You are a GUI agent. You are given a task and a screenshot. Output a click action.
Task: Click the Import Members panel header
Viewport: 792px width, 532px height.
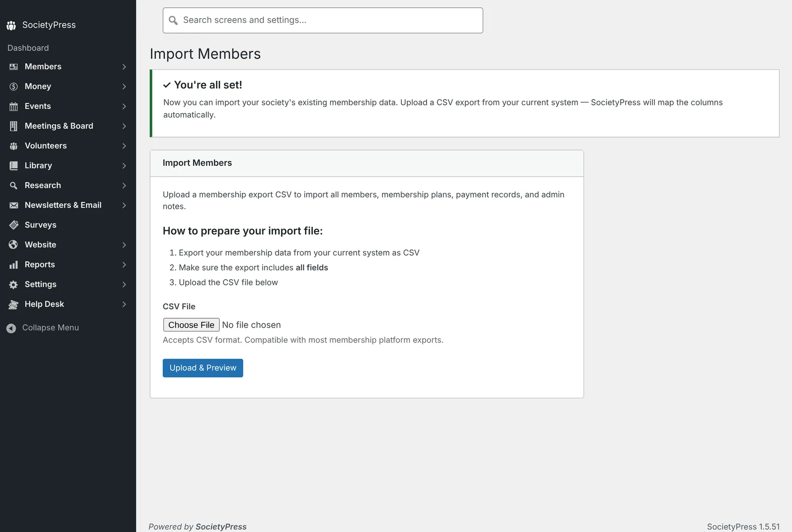[367, 163]
